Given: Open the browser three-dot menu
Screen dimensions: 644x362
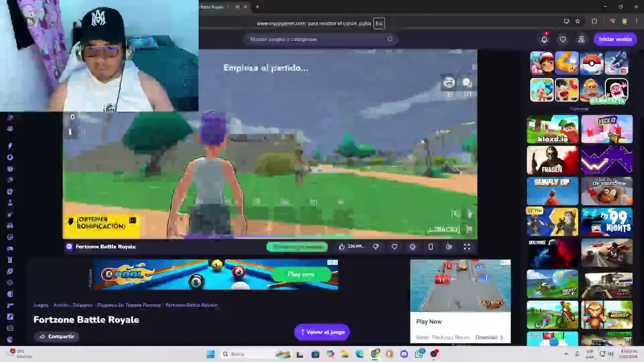Looking at the screenshot, I should [x=636, y=21].
